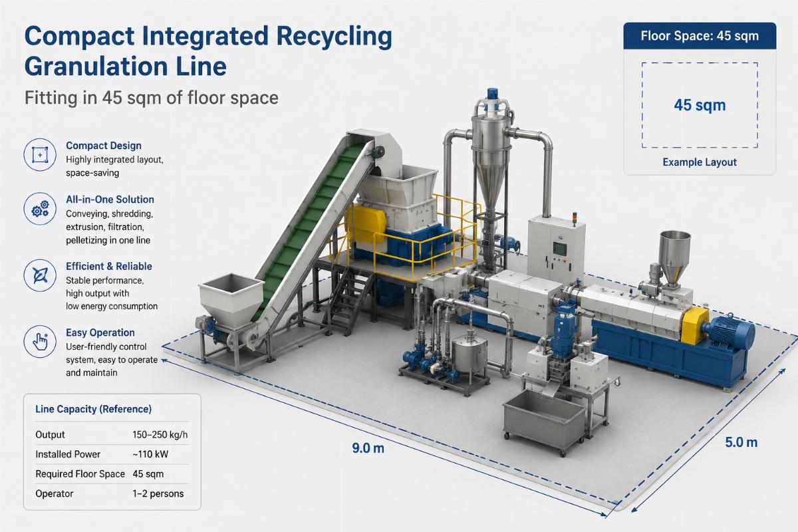
Task: Click the '~110 kW' value
Action: coord(152,454)
